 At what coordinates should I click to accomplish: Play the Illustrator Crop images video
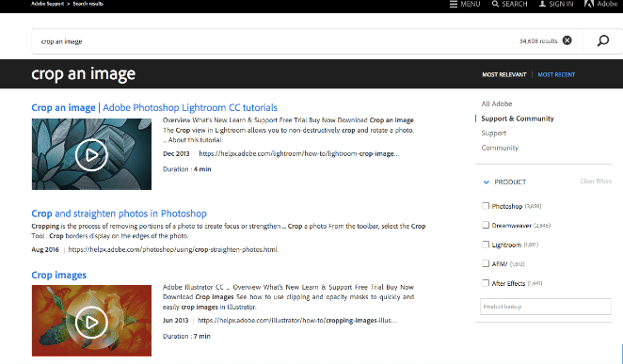tap(91, 322)
